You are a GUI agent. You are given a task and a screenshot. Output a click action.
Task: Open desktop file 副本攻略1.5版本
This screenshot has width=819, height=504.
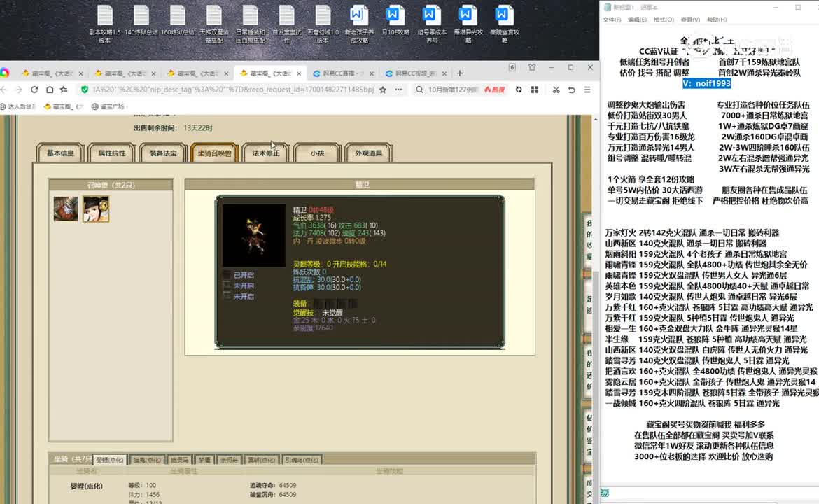click(104, 24)
